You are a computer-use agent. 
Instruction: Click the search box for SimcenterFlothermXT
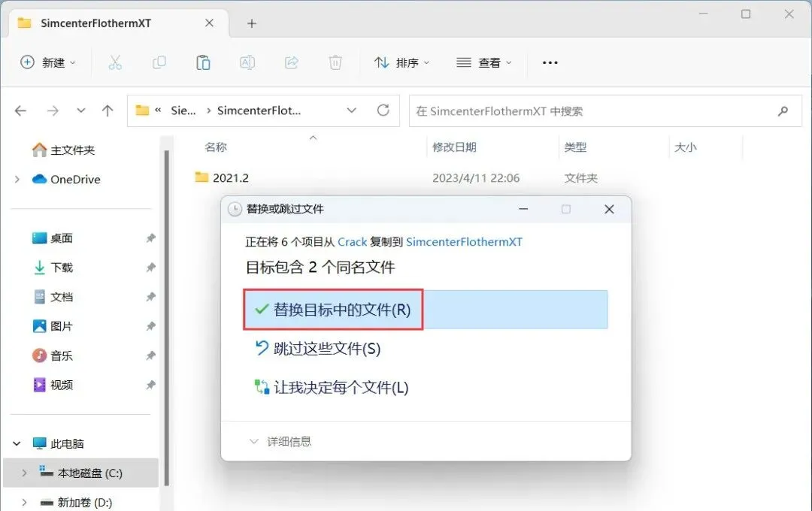(604, 110)
